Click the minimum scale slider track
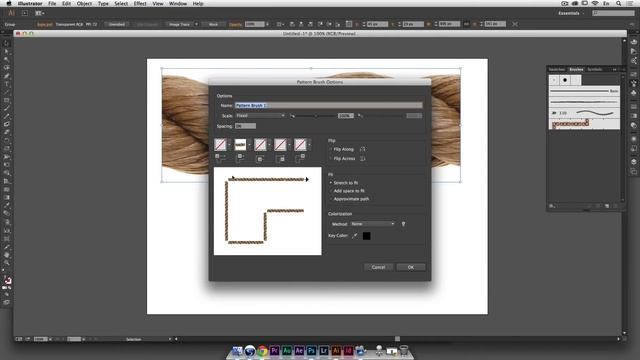 (x=316, y=116)
